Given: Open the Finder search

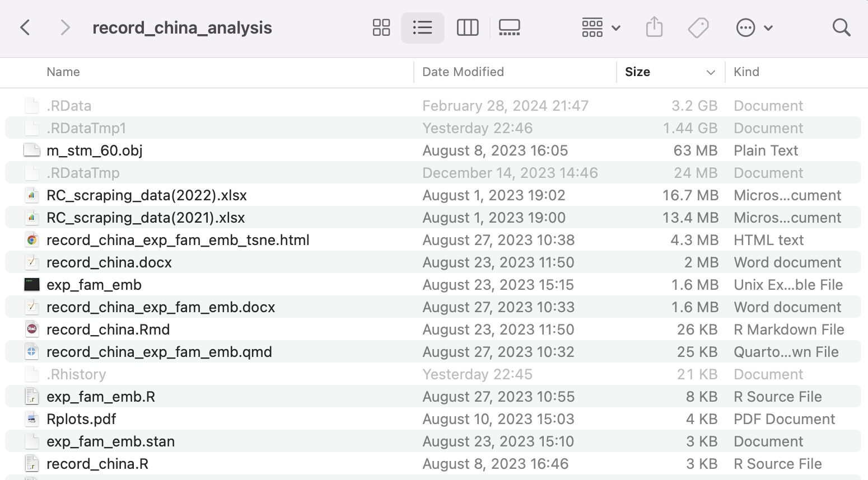Looking at the screenshot, I should point(841,27).
